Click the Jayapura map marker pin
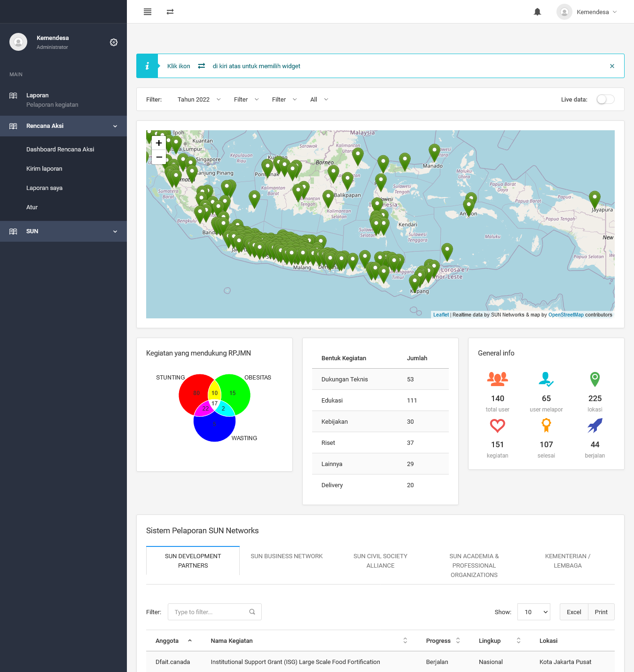 click(595, 198)
